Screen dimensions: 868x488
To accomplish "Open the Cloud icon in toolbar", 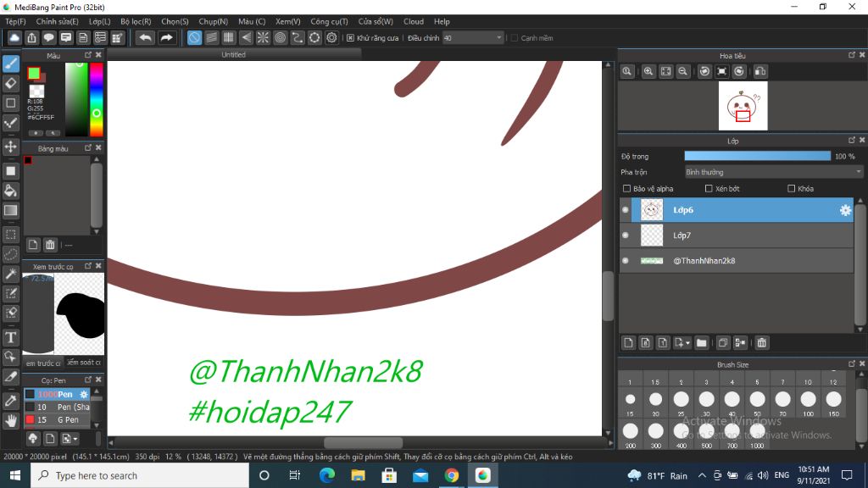I will click(x=14, y=37).
